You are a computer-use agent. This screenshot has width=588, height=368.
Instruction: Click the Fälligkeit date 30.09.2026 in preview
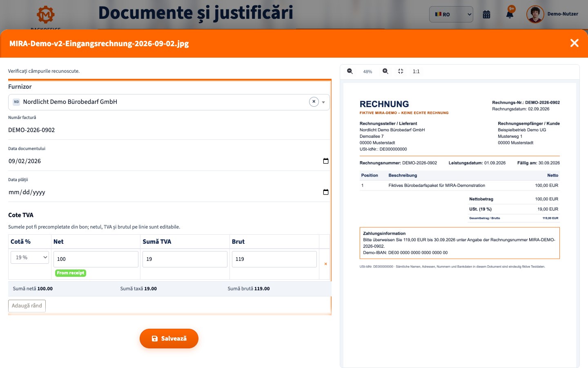pyautogui.click(x=539, y=163)
